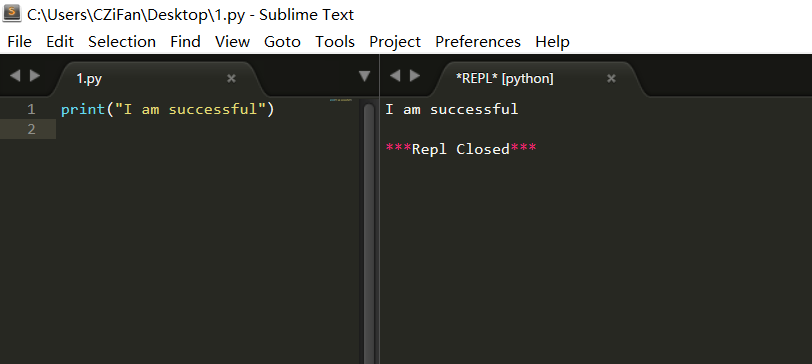Open the Selection menu
Viewport: 812px width, 364px height.
click(122, 41)
